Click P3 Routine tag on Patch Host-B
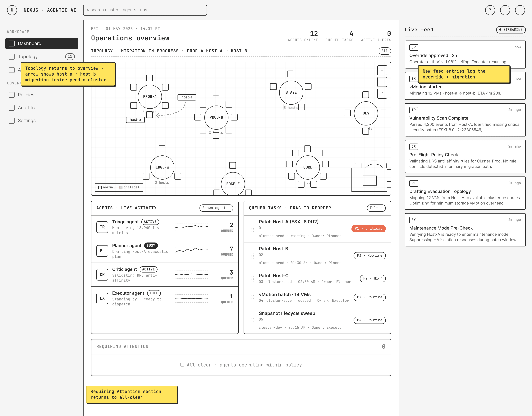The image size is (532, 416). click(369, 256)
